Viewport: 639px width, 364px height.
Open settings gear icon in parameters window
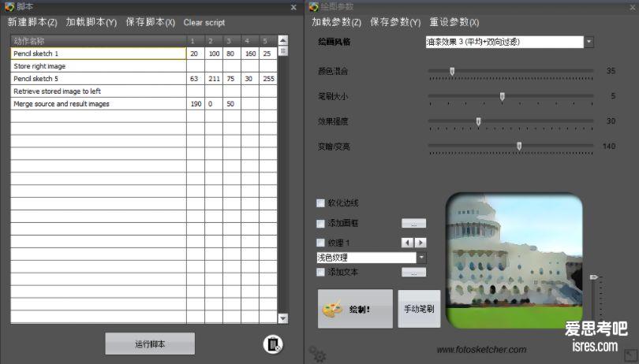coord(317,355)
